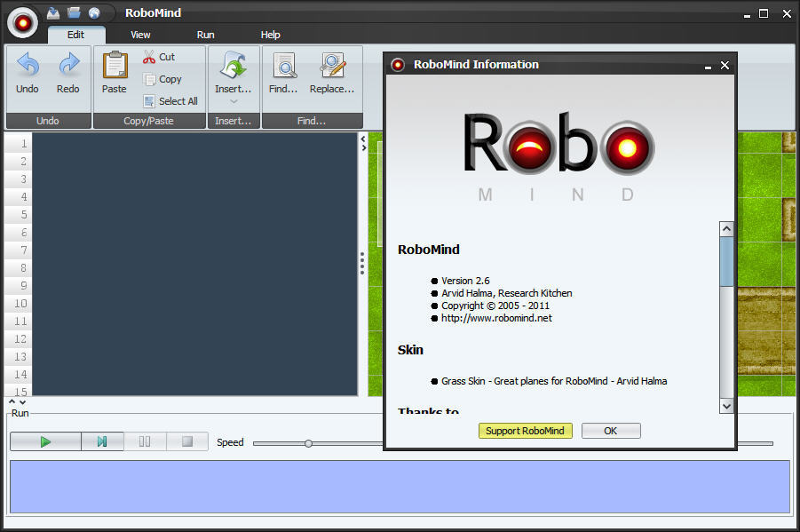
Task: Close the RoboMind Information dialog
Action: 725,66
